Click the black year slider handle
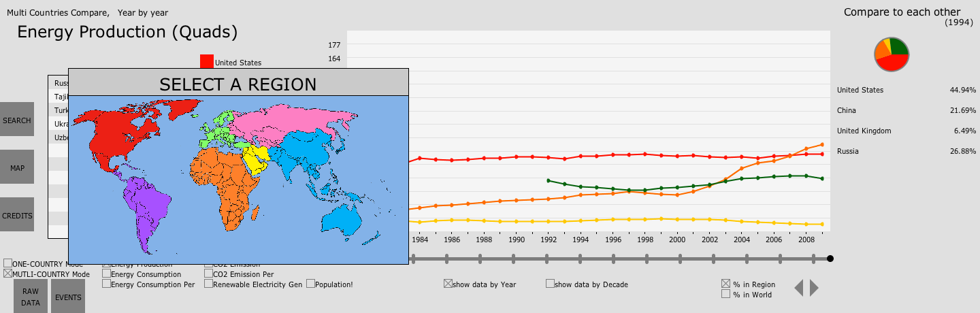The image size is (980, 313). (x=830, y=259)
